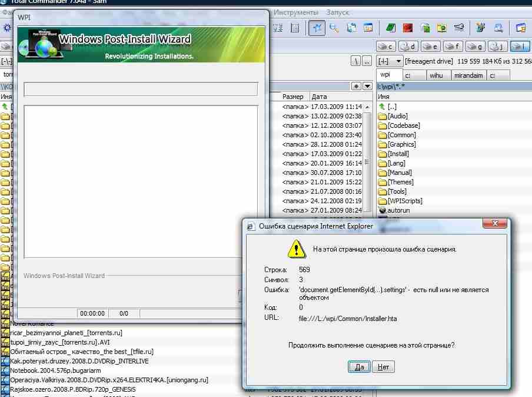Select the drive e button
This screenshot has width=532, height=397.
click(431, 46)
